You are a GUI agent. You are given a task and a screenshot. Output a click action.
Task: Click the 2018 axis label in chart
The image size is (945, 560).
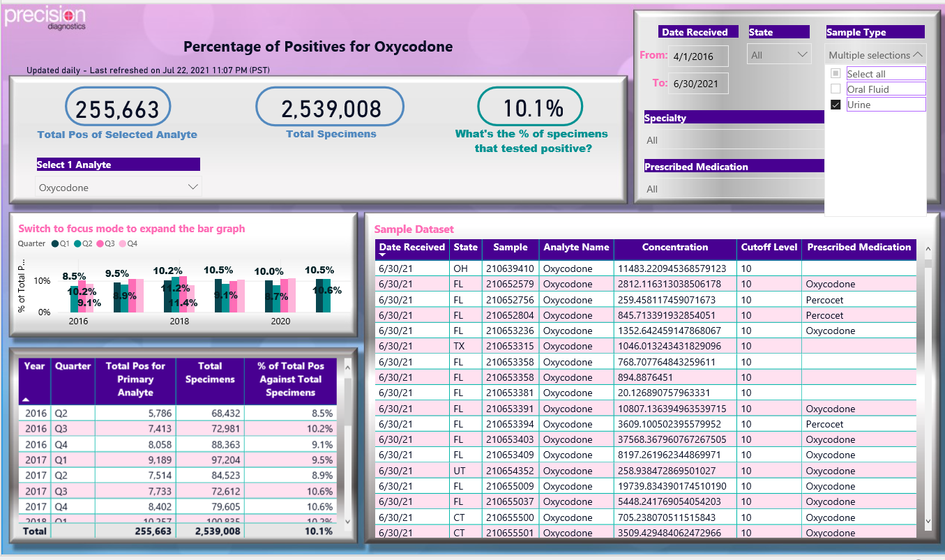pyautogui.click(x=179, y=321)
